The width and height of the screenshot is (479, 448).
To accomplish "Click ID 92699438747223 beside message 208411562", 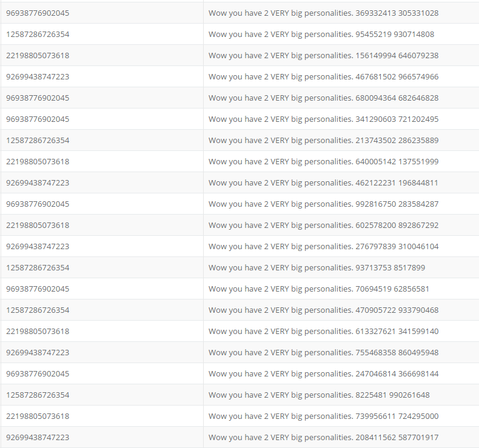I will tap(38, 438).
